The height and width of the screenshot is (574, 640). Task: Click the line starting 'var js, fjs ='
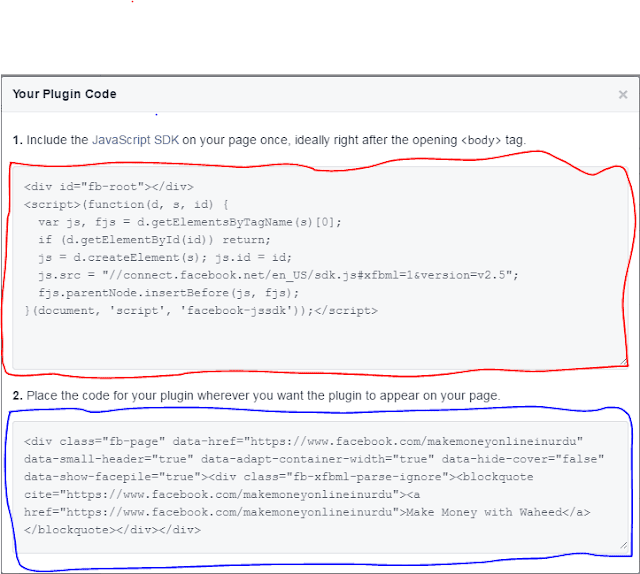[190, 222]
